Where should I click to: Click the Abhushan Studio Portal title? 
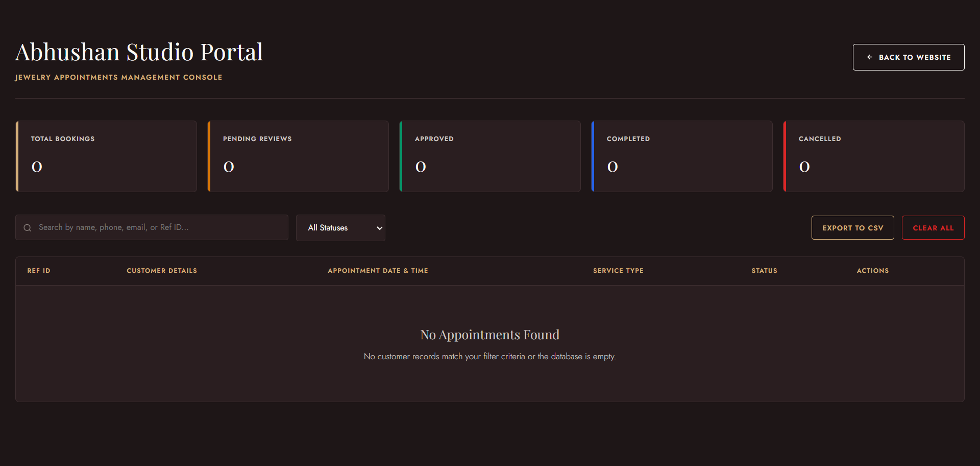click(x=139, y=52)
